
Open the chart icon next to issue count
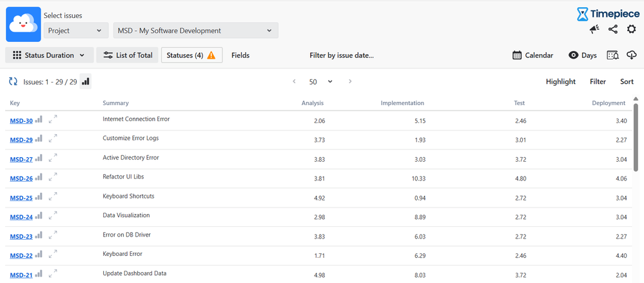86,81
